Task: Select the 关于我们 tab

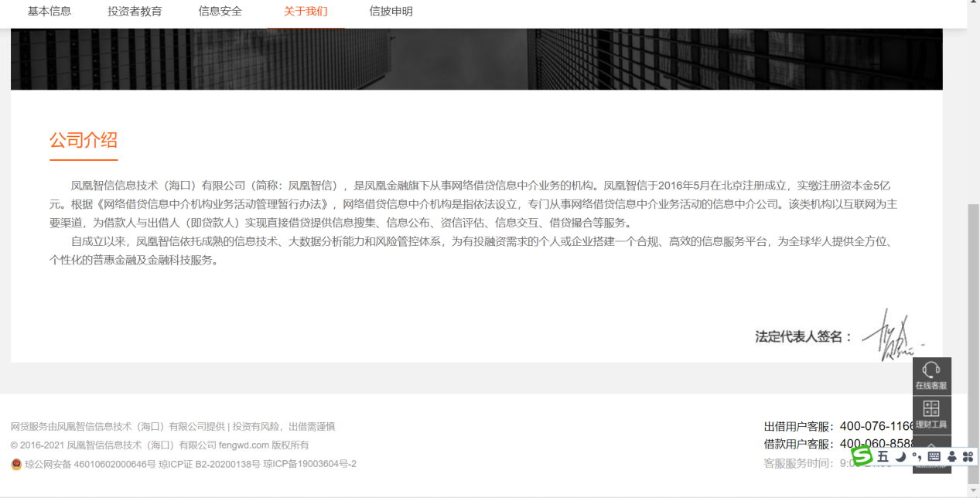Action: pyautogui.click(x=306, y=12)
